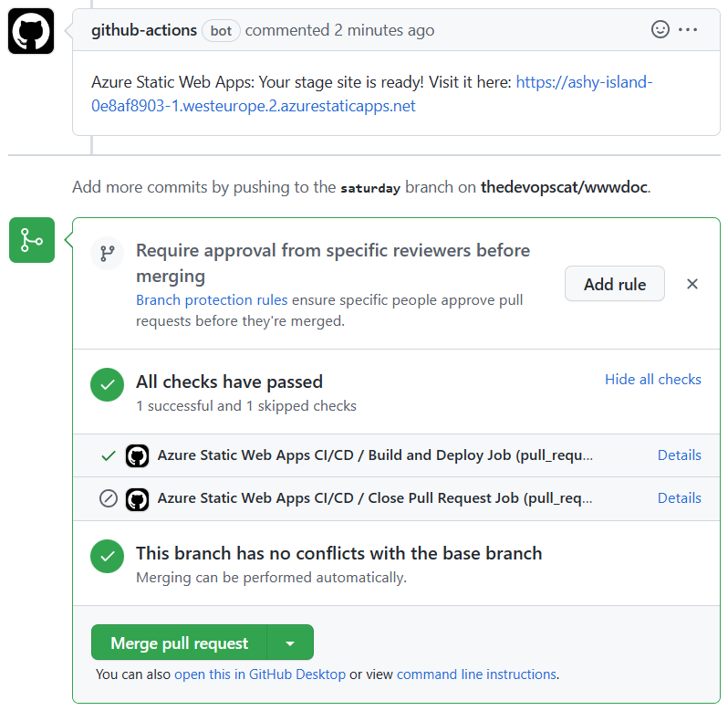
Task: Dismiss the branch protection suggestion
Action: click(x=692, y=284)
